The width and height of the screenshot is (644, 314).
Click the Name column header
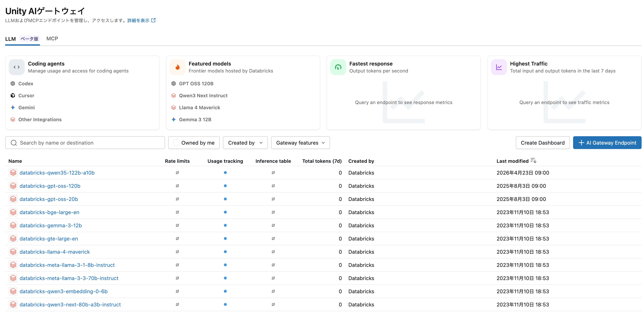tap(15, 161)
